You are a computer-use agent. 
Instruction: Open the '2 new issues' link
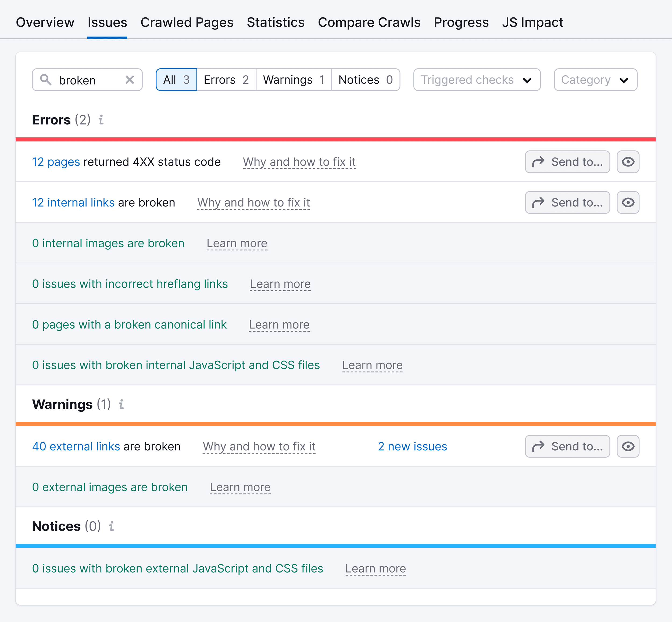point(413,446)
